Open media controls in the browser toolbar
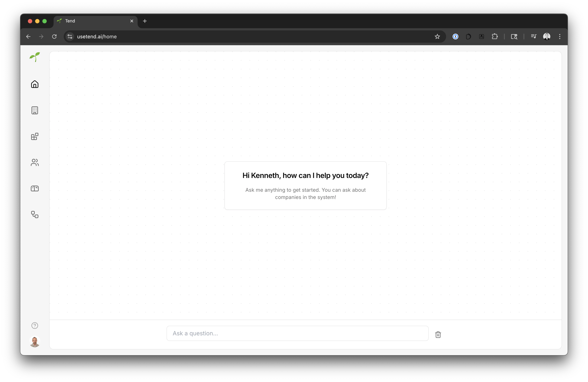The width and height of the screenshot is (588, 382). click(x=534, y=36)
